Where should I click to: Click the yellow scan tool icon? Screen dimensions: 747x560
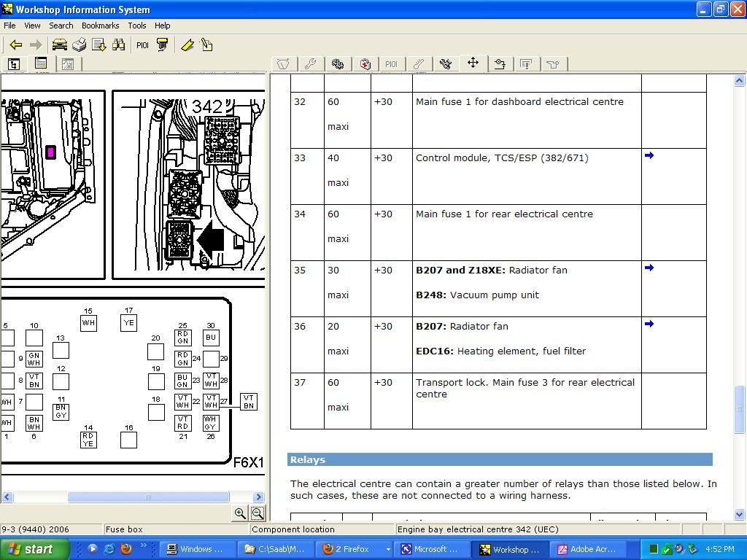(163, 44)
